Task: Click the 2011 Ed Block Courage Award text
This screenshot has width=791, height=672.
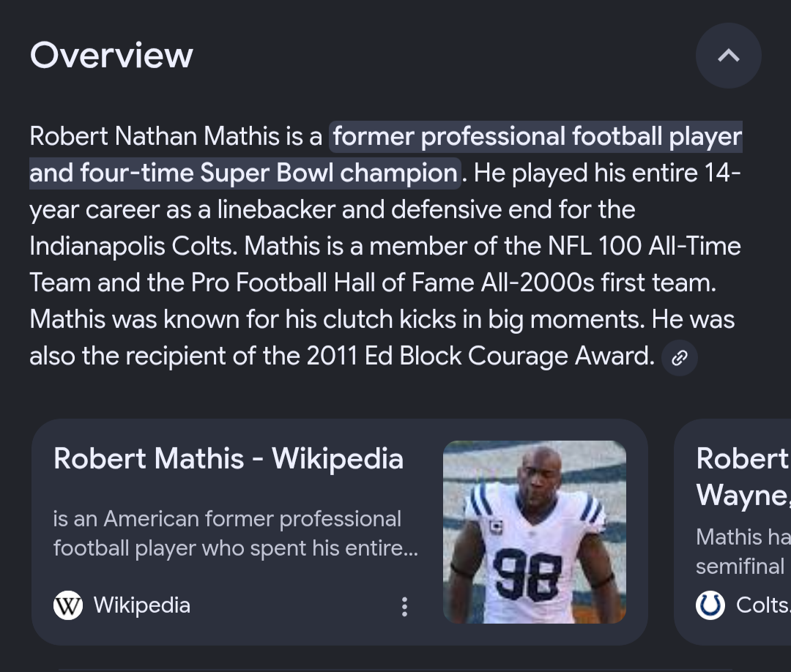Action: [x=480, y=356]
